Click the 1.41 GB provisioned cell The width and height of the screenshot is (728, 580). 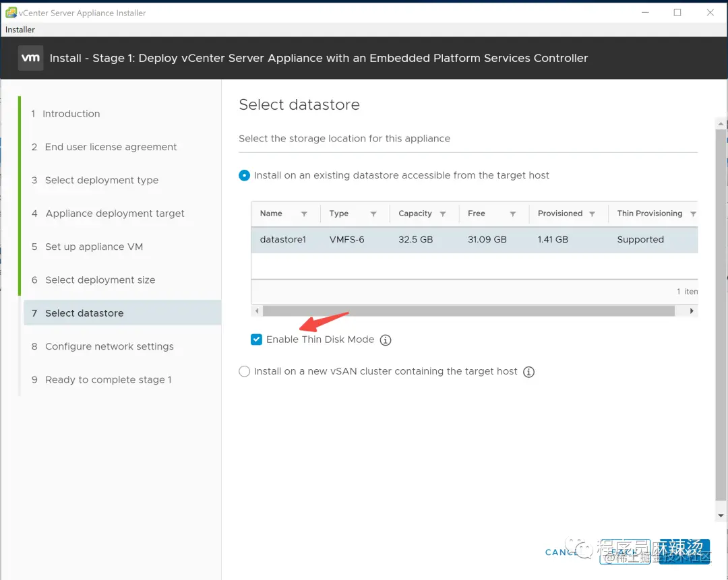(x=553, y=240)
